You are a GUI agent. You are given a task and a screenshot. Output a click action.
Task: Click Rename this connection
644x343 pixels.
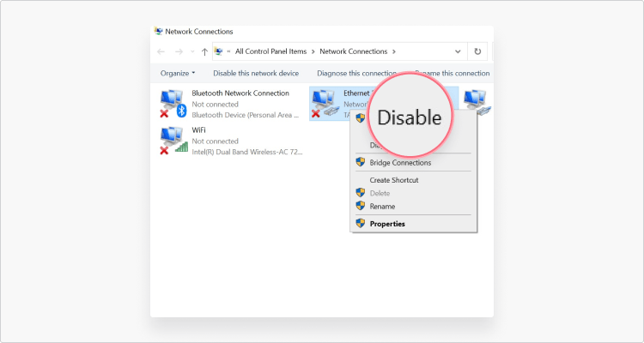(x=452, y=74)
